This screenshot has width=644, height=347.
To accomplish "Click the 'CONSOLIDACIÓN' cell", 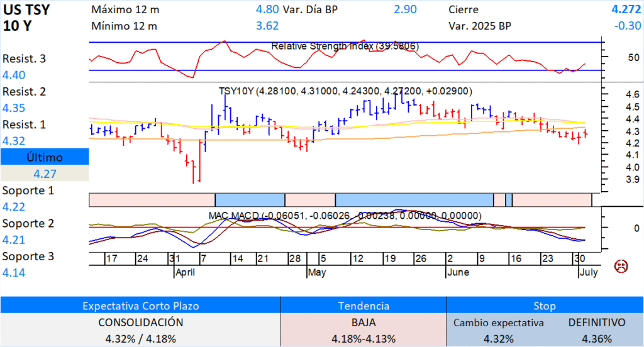I will [140, 322].
